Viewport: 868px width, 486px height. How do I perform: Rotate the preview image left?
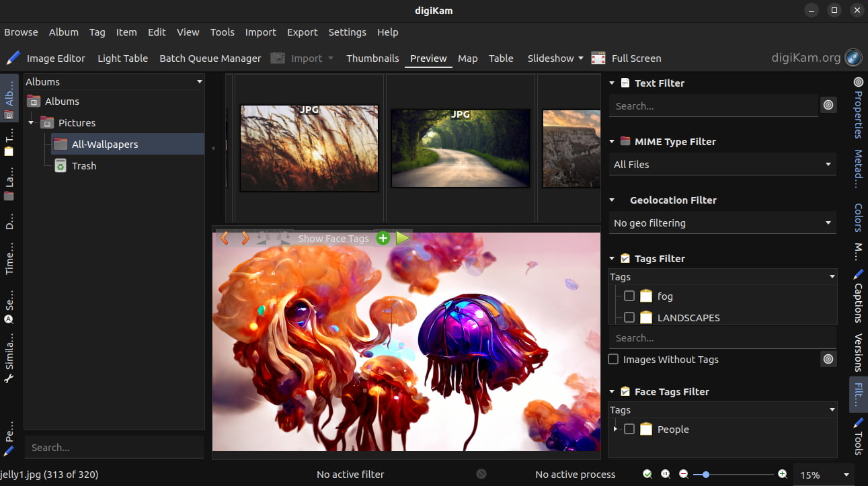[x=263, y=238]
